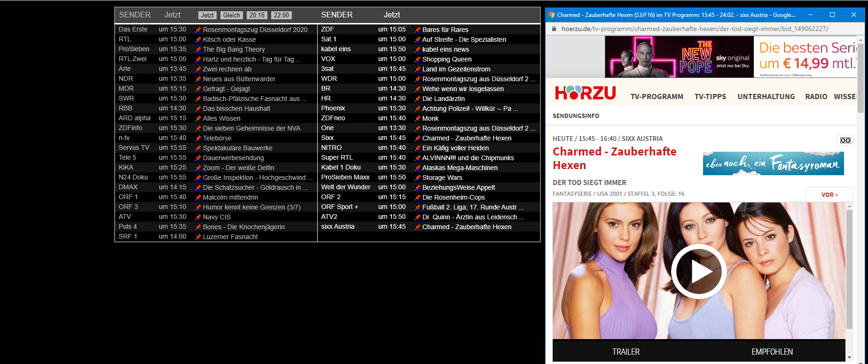This screenshot has width=868, height=364.
Task: Open the TV-TIPPS menu on Hörzu
Action: pos(711,96)
